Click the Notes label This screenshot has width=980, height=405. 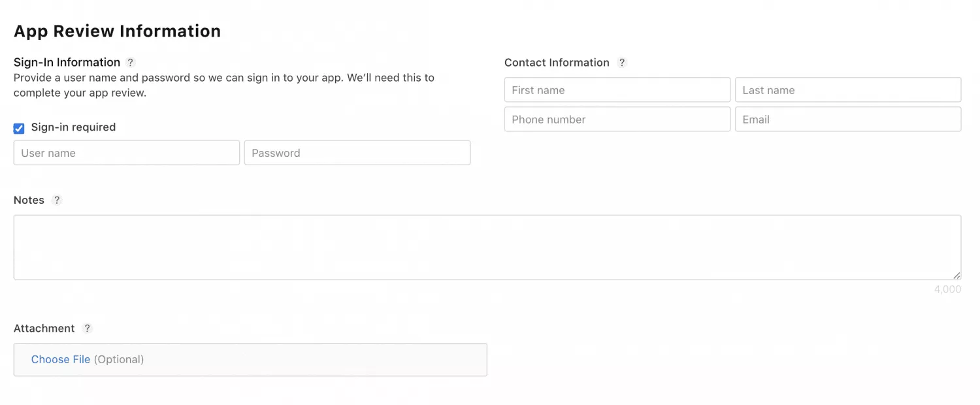[x=29, y=200]
